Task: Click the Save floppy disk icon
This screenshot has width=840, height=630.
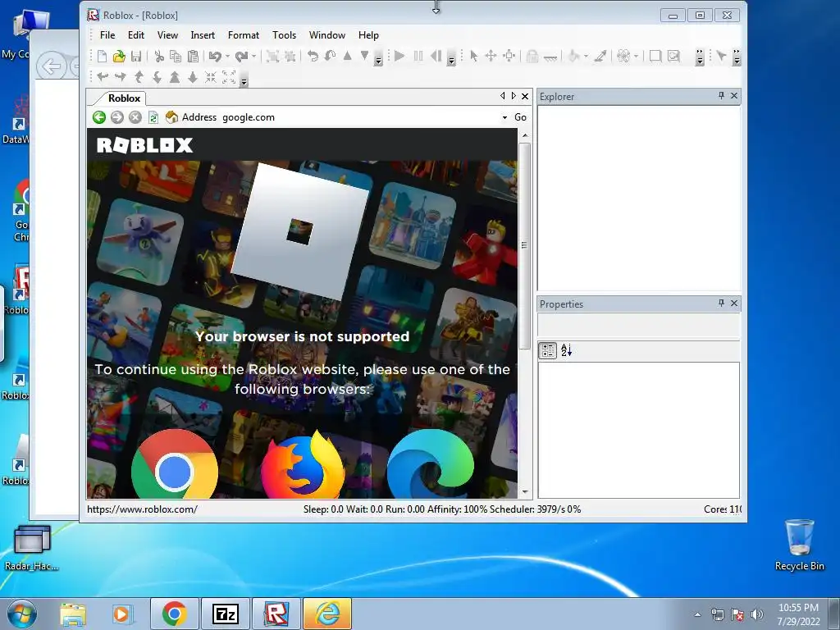Action: [x=136, y=56]
